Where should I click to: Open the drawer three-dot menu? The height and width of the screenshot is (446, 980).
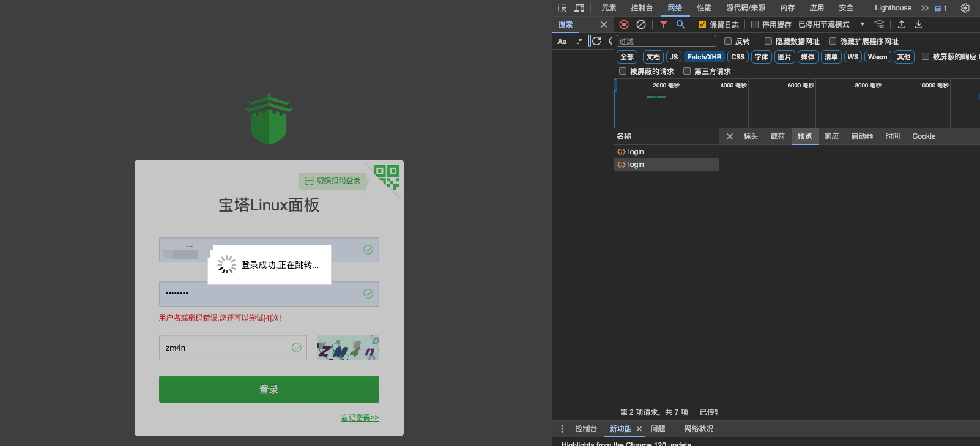[x=562, y=429]
